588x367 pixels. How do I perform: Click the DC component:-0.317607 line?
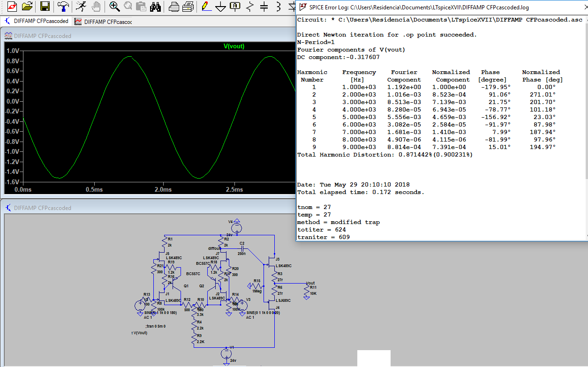pyautogui.click(x=339, y=57)
